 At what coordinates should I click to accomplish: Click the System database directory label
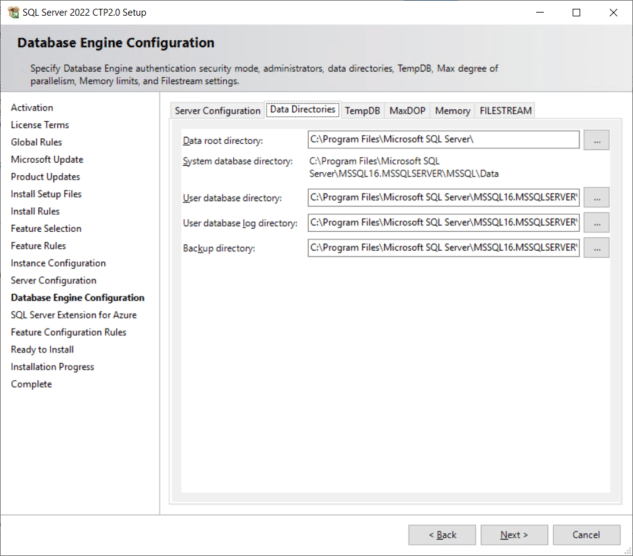(238, 162)
